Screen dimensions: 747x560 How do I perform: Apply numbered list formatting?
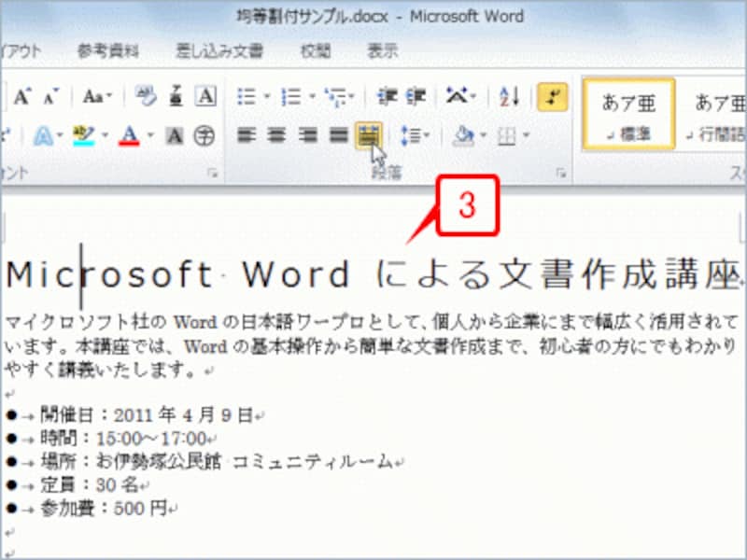tap(291, 97)
